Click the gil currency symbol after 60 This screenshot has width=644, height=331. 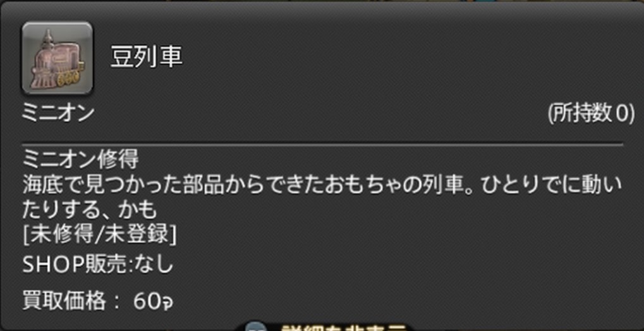[x=166, y=303]
